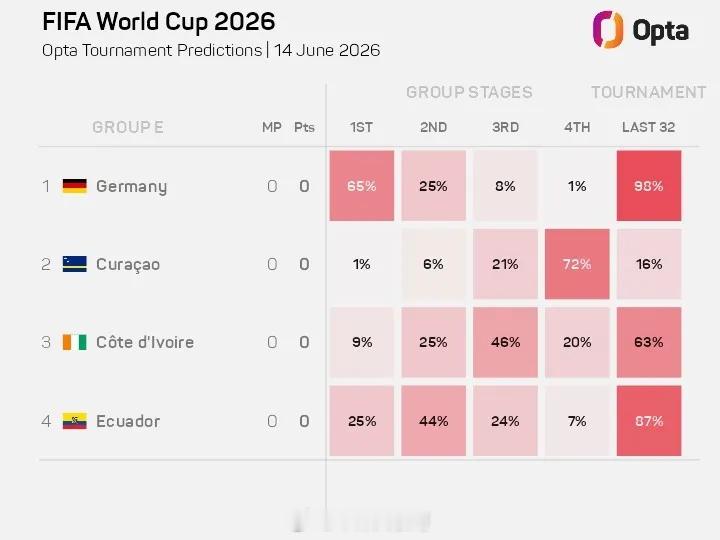
Task: Click Germany's 98% Last 32 cell
Action: (649, 186)
